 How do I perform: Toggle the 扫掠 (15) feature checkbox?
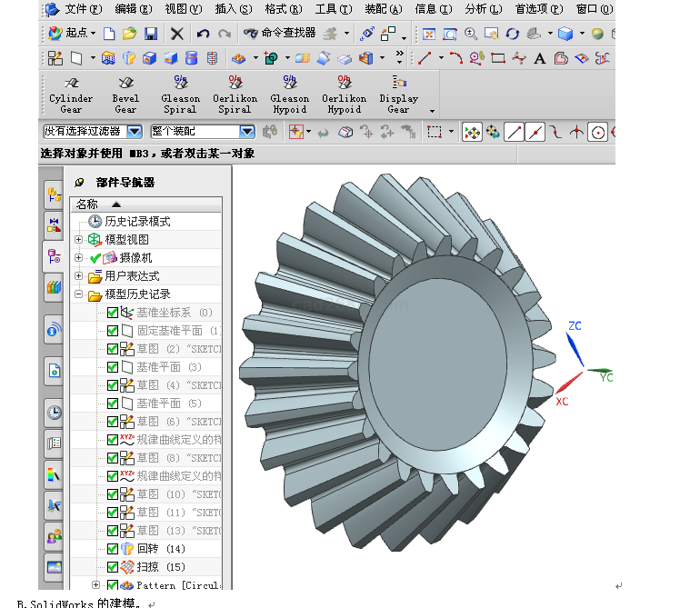pyautogui.click(x=113, y=567)
